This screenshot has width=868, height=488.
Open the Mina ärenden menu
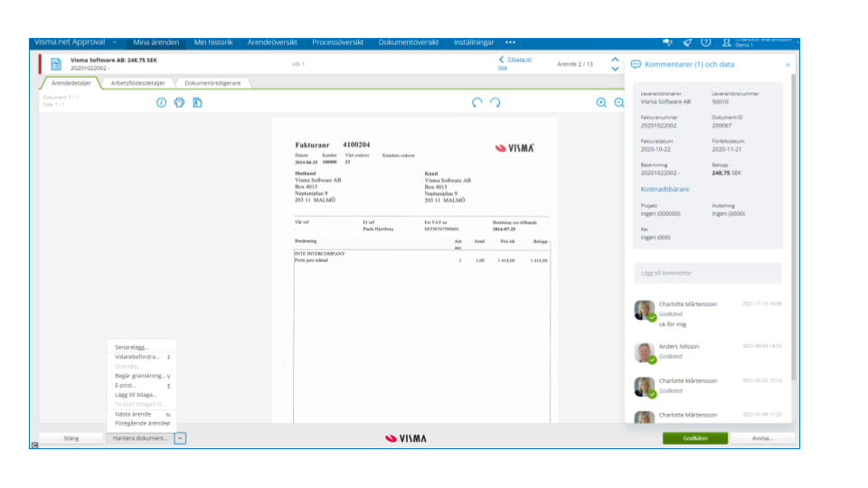[x=156, y=42]
